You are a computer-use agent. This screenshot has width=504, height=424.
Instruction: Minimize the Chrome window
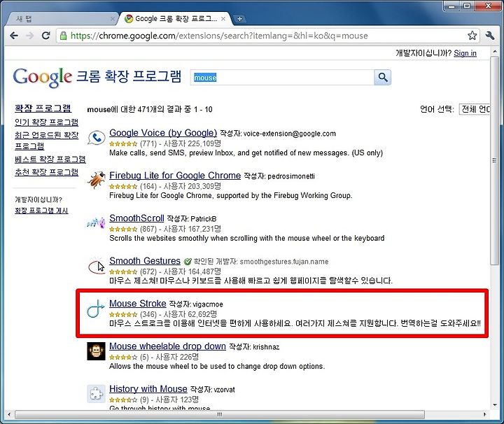(453, 6)
